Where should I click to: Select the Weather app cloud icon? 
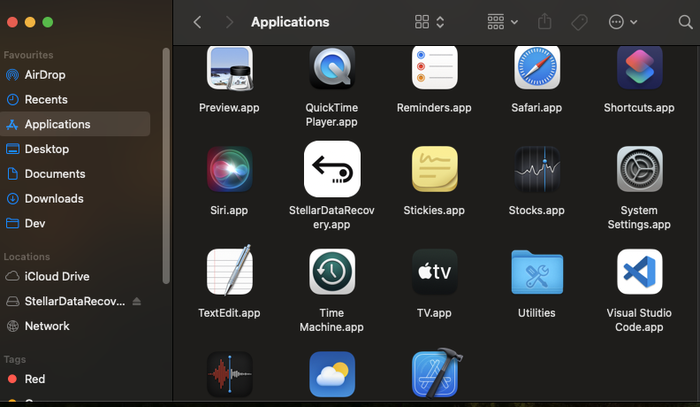tap(332, 374)
